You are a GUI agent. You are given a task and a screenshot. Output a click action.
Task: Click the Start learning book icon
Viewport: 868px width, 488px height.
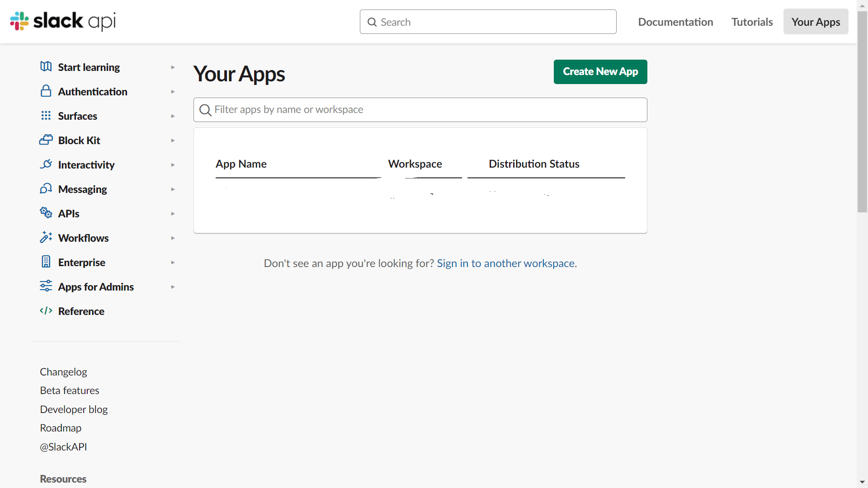[x=46, y=67]
